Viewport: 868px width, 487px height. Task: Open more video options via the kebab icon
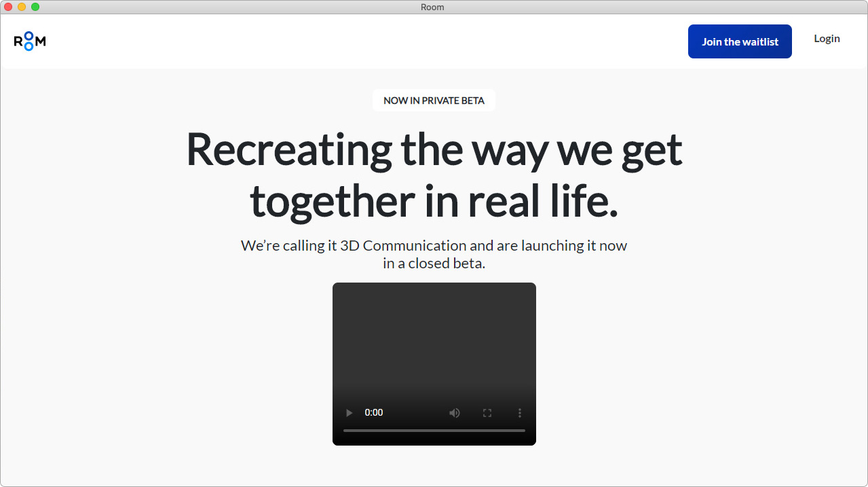(x=520, y=412)
